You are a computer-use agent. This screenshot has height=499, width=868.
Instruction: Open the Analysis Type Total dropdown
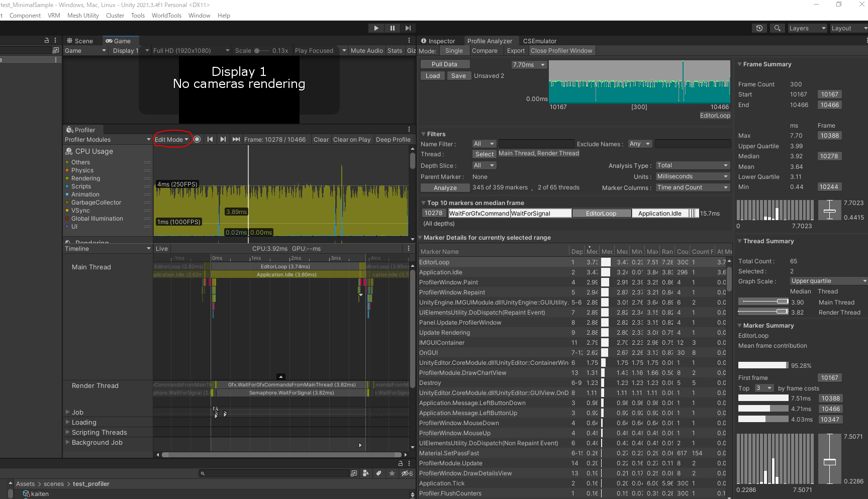(x=693, y=165)
